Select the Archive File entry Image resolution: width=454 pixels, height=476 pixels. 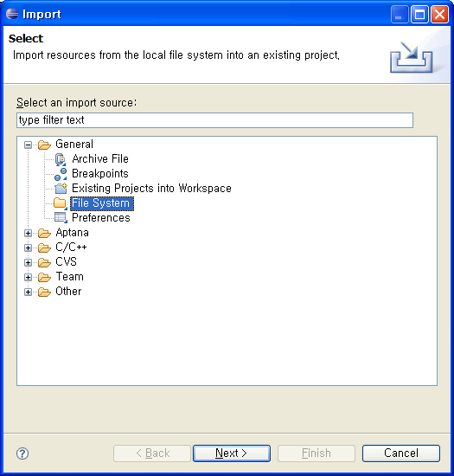coord(100,158)
